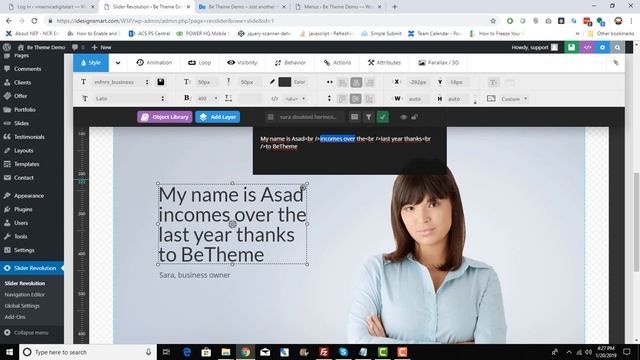This screenshot has width=640, height=360.
Task: Align layer vertically middle icon
Action: [356, 99]
